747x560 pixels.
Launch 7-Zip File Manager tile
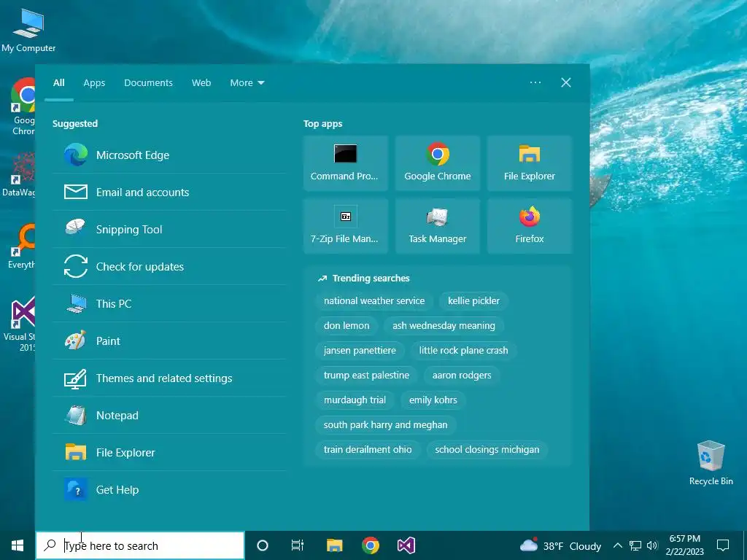click(345, 226)
